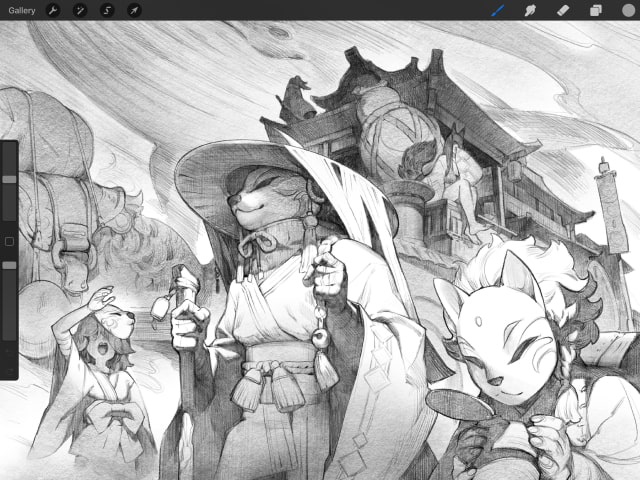Select the Smudge tool

coord(531,10)
